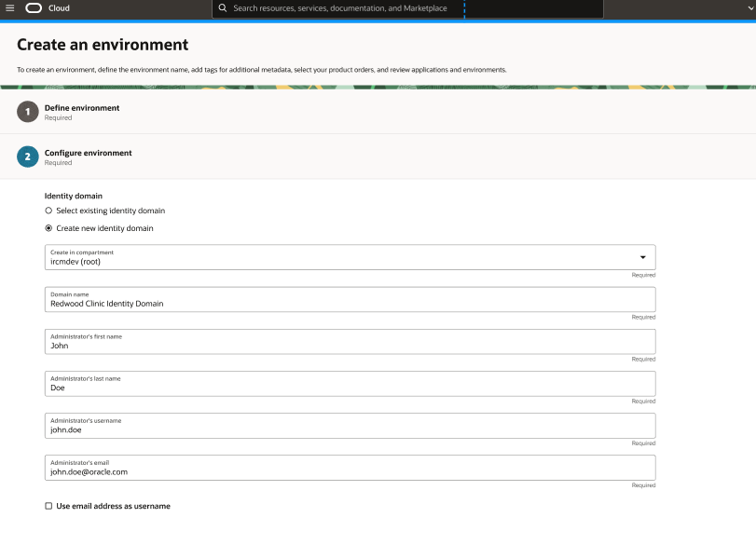756x545 pixels.
Task: Select step 2 Configure environment circle icon
Action: click(x=27, y=157)
